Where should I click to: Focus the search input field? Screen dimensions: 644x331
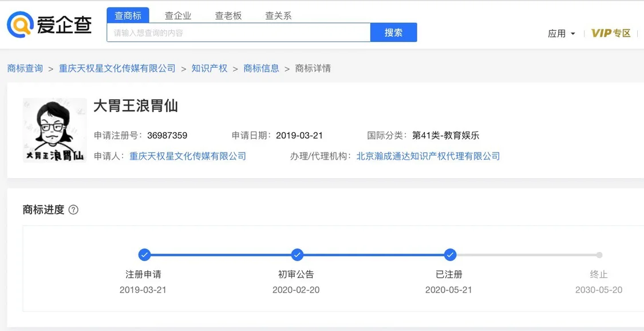point(239,33)
